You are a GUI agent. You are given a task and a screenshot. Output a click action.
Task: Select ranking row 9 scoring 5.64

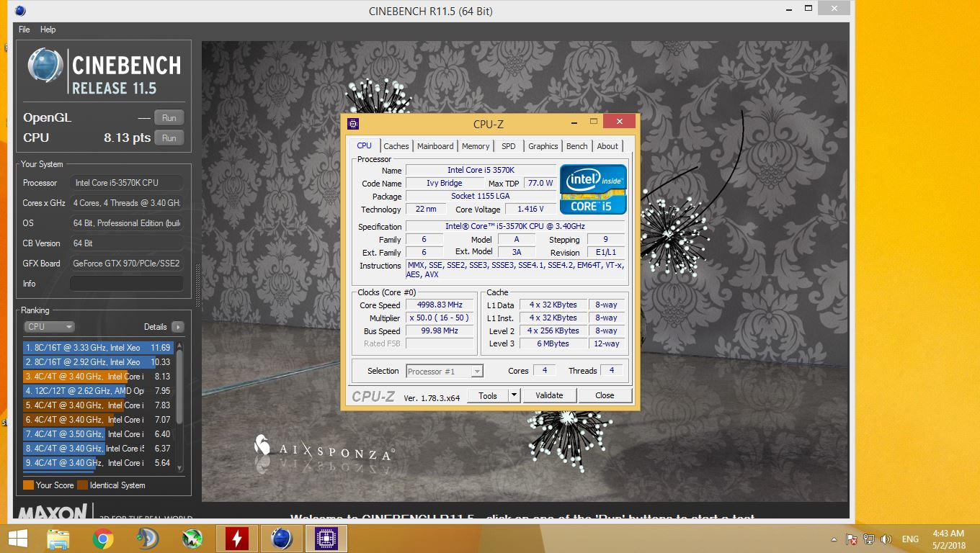pyautogui.click(x=98, y=463)
